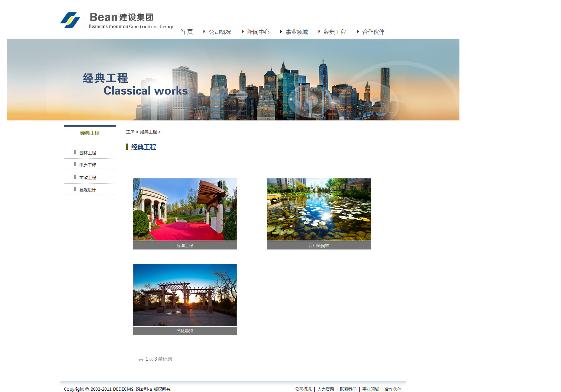
Task: Click 主页 in the breadcrumb trail
Action: point(130,132)
